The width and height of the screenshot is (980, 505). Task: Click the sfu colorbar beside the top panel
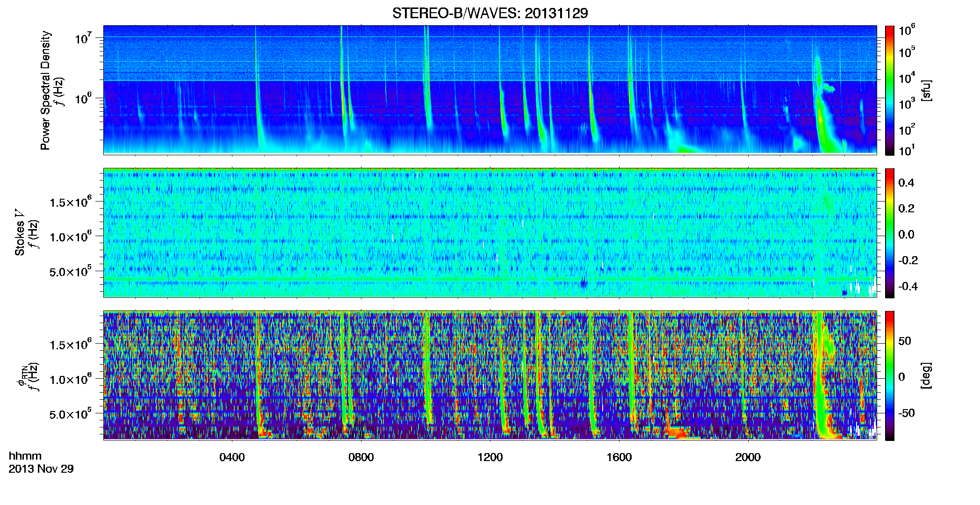pos(889,90)
